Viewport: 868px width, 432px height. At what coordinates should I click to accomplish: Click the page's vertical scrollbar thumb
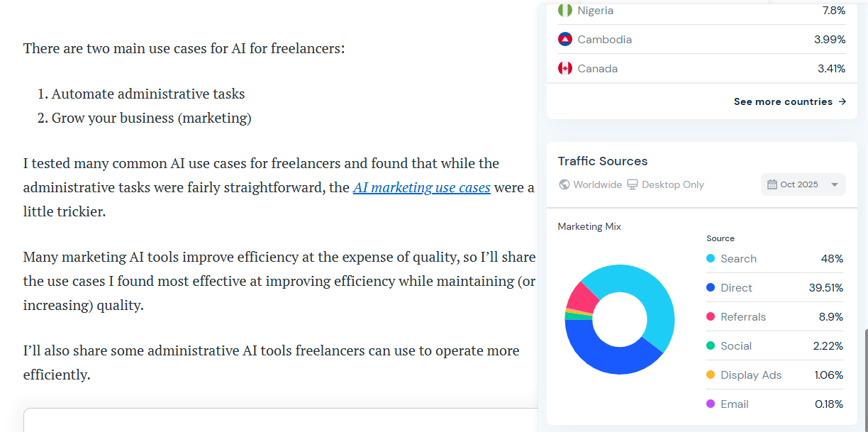click(864, 380)
